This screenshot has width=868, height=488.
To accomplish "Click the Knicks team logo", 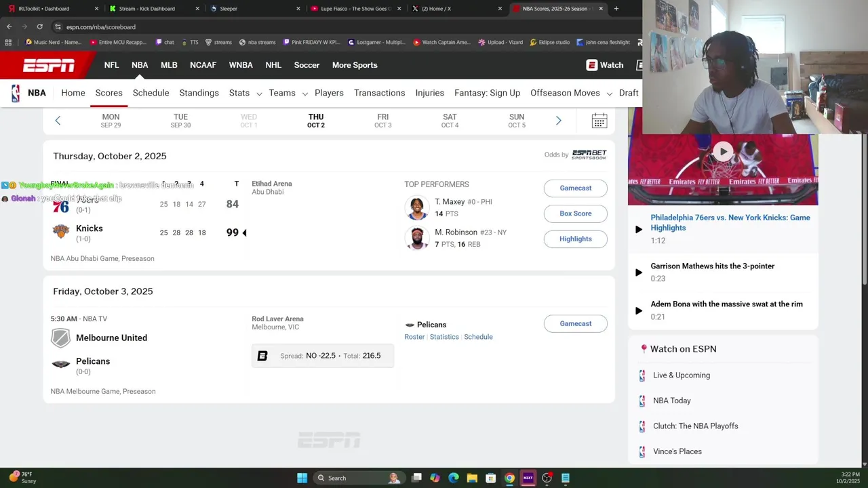I will pyautogui.click(x=61, y=232).
